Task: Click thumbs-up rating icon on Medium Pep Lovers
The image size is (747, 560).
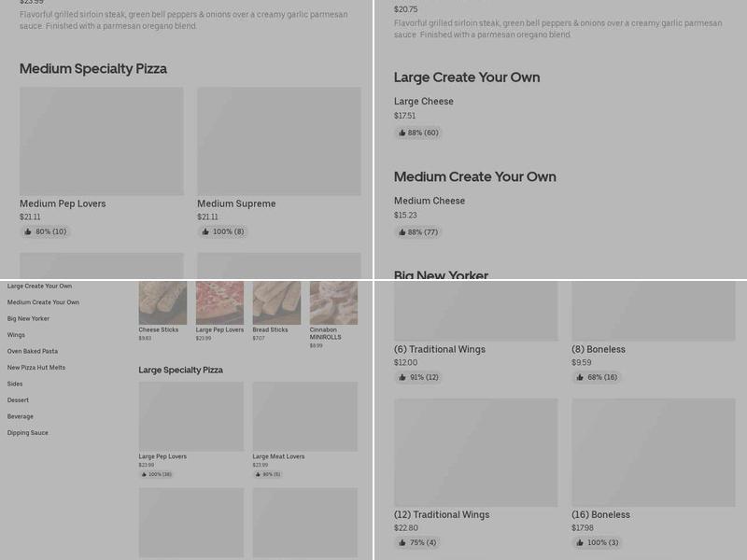Action: (28, 231)
